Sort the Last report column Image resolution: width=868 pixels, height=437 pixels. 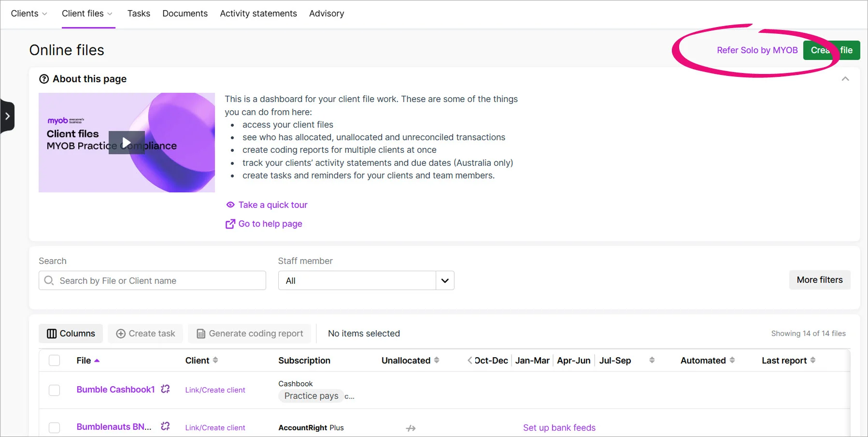(813, 360)
